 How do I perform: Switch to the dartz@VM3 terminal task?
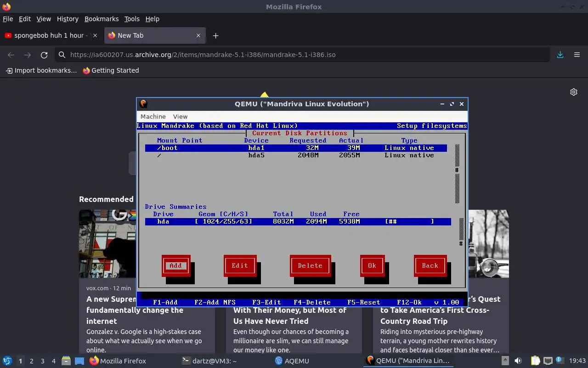click(x=209, y=361)
